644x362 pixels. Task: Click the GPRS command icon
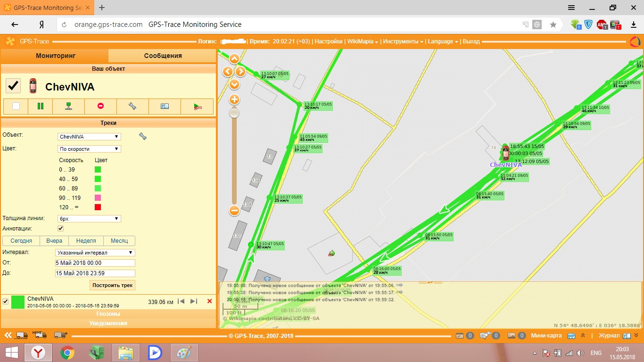[198, 107]
